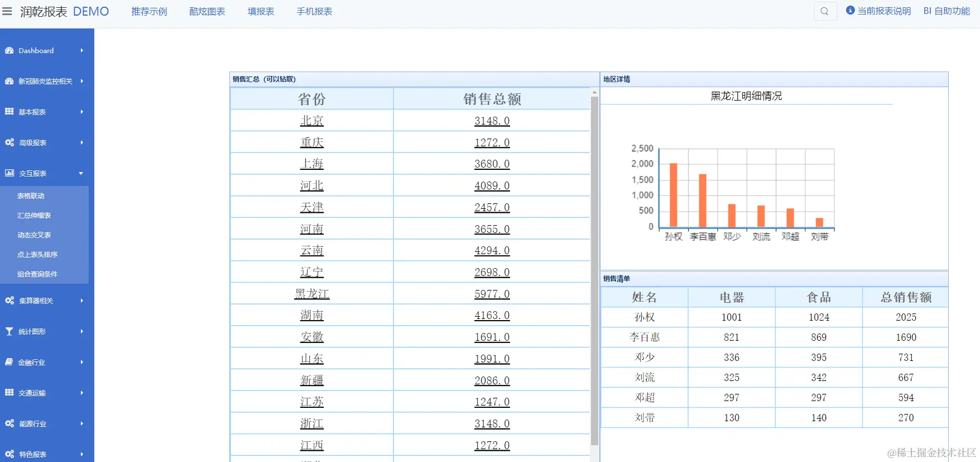This screenshot has width=980, height=462.
Task: Expand the 统计图形 arrow
Action: pos(81,331)
